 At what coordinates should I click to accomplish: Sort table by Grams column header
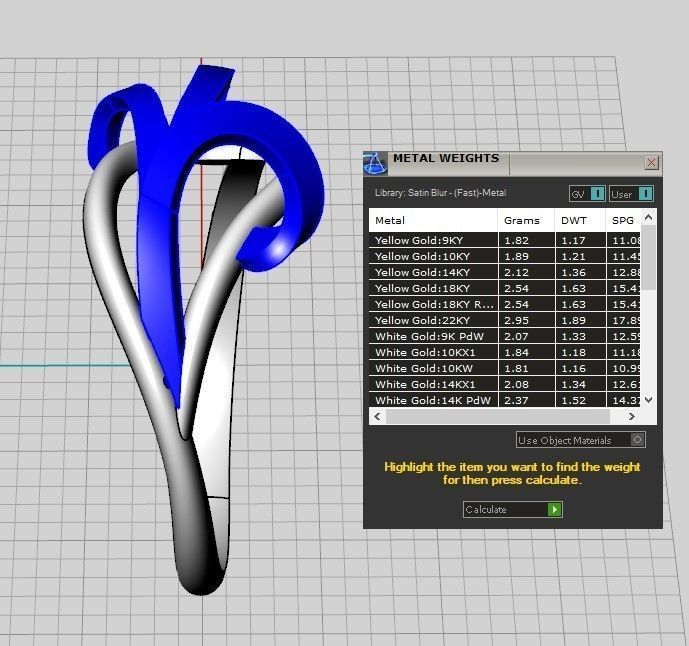526,220
